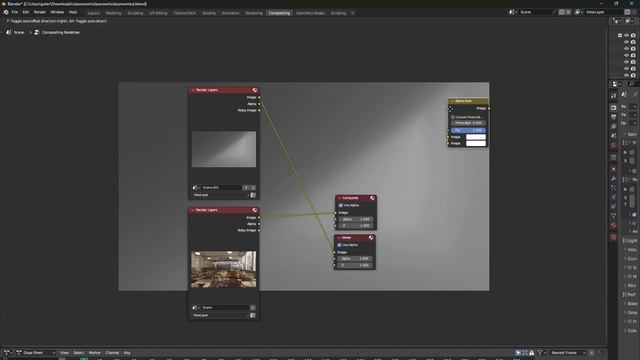
Task: Open the Output properties tab
Action: [x=613, y=117]
